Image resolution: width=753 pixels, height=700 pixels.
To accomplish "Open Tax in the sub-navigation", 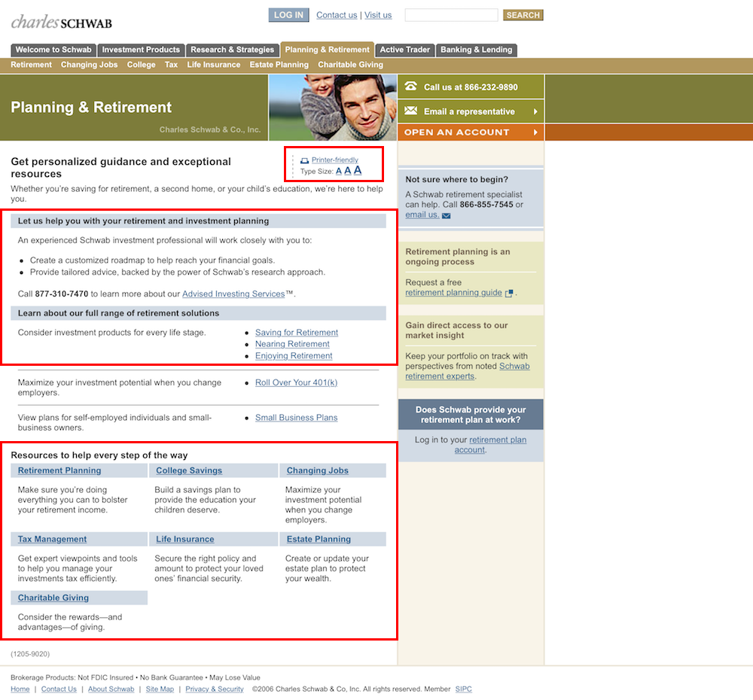I will tap(171, 65).
